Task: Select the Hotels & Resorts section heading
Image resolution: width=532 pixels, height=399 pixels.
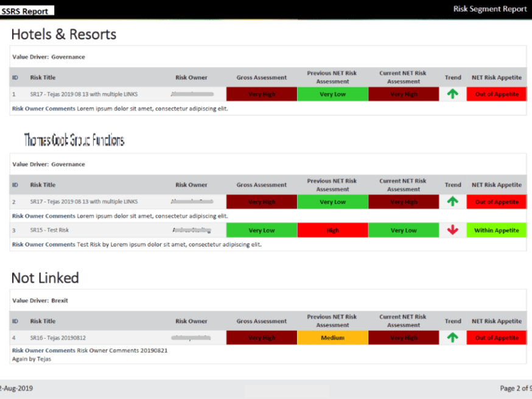Action: (x=63, y=34)
